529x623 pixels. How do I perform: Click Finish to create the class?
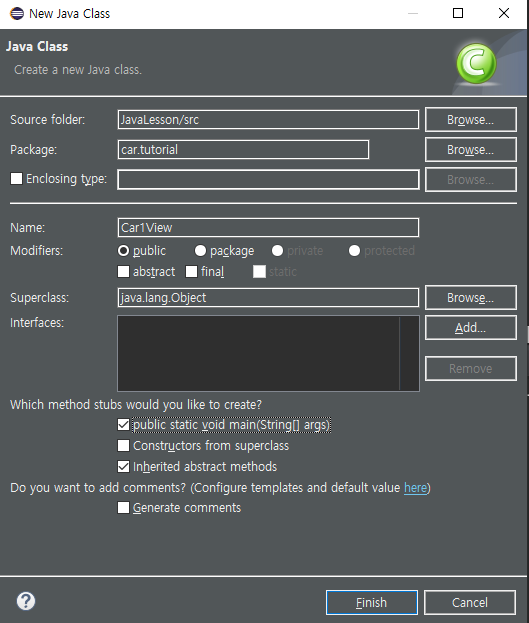pyautogui.click(x=372, y=602)
